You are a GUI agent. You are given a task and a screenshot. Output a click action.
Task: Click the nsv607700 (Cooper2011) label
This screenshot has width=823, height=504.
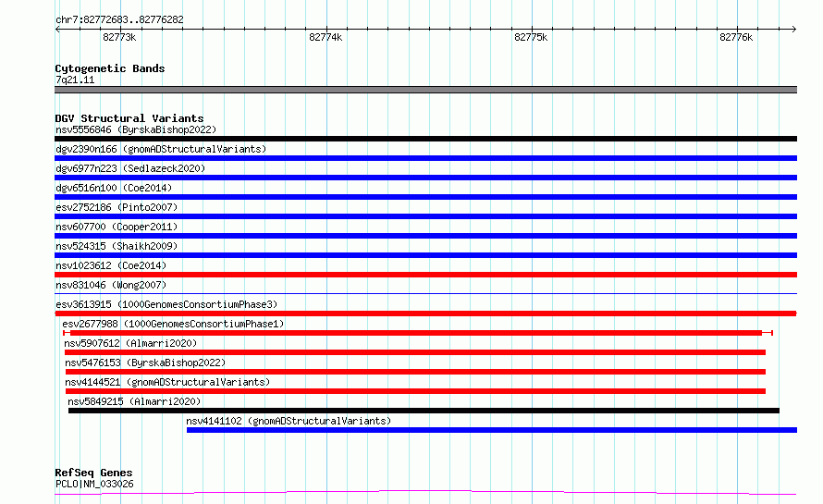tap(117, 227)
